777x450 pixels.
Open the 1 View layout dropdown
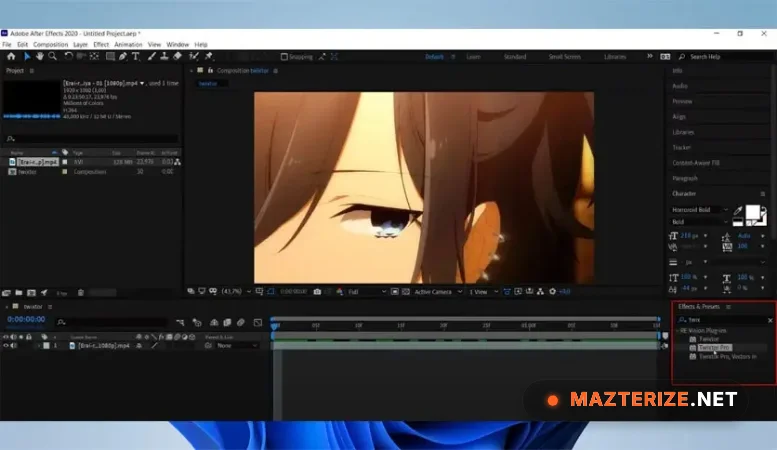483,291
